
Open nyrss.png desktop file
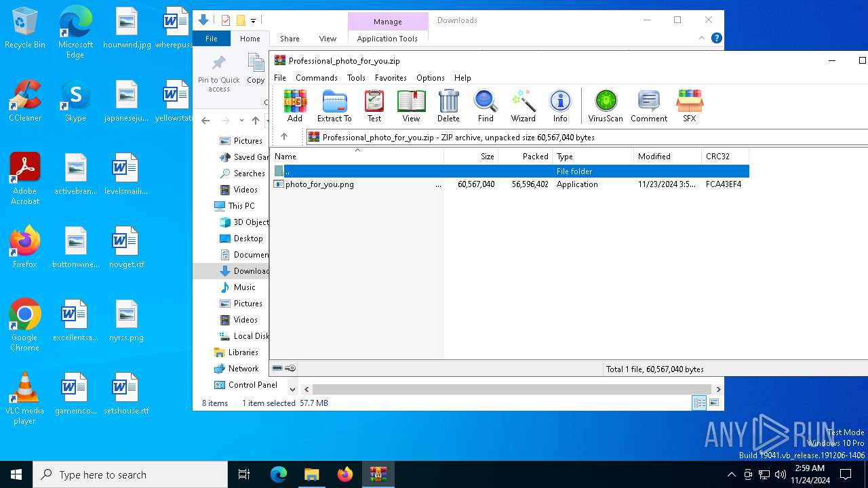pyautogui.click(x=127, y=321)
